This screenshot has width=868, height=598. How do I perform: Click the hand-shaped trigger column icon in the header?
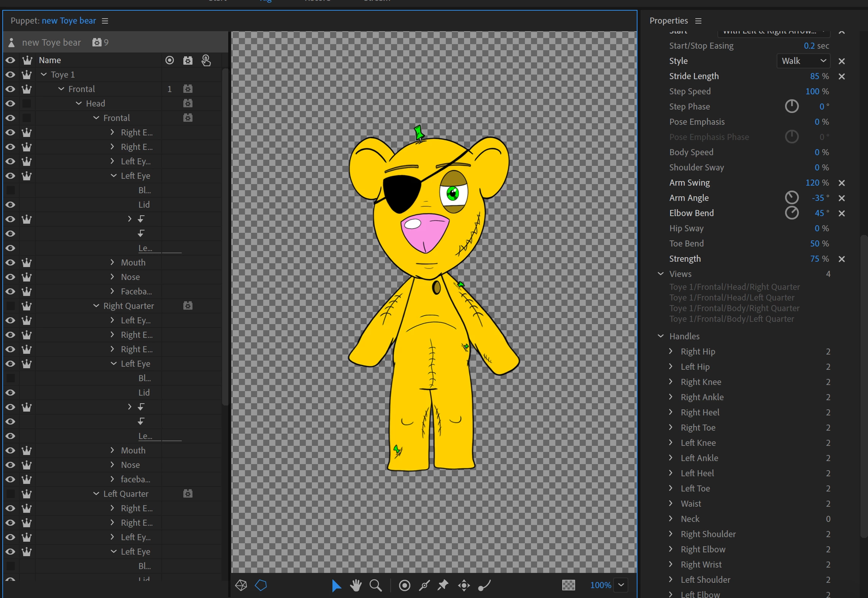click(x=206, y=60)
